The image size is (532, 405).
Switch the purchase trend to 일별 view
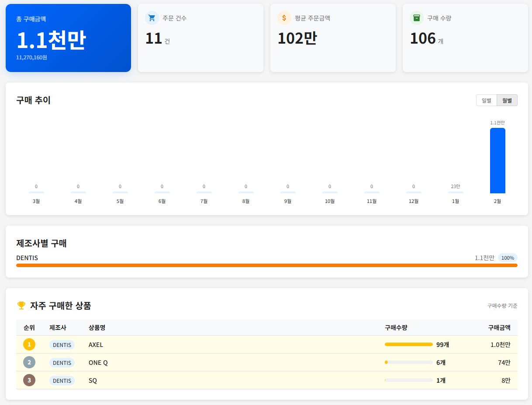(x=486, y=100)
